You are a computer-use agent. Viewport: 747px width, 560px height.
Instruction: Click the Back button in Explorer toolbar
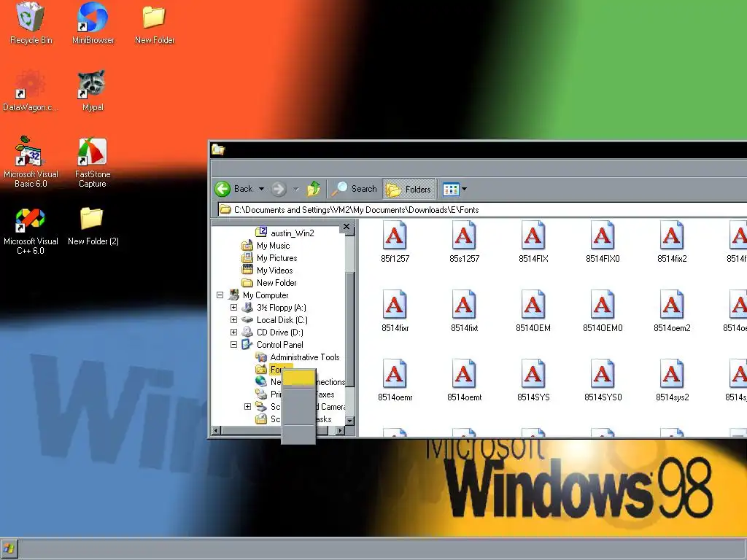[x=233, y=189]
